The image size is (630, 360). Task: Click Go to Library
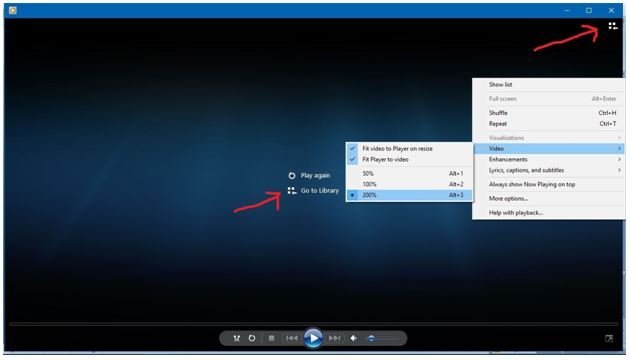coord(320,190)
